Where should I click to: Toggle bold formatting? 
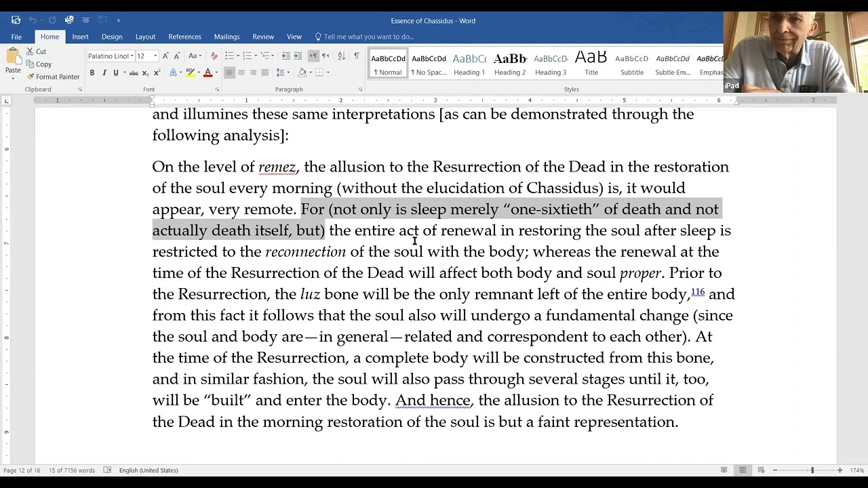(x=92, y=73)
